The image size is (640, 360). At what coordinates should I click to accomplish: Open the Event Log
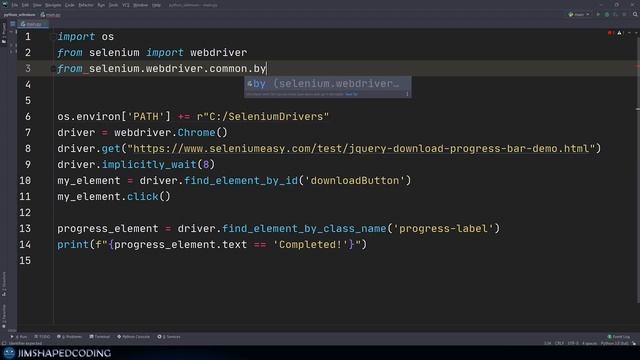coord(619,337)
